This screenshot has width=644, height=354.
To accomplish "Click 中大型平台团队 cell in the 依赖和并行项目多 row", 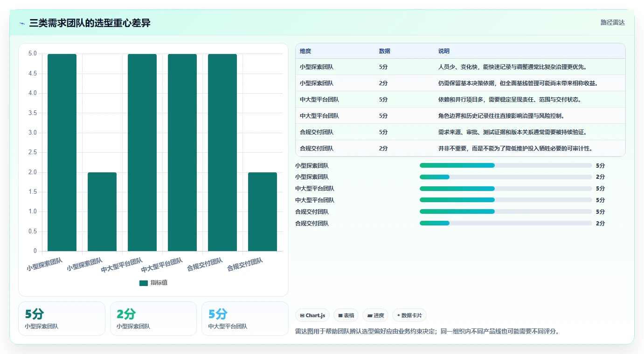I will (x=319, y=100).
